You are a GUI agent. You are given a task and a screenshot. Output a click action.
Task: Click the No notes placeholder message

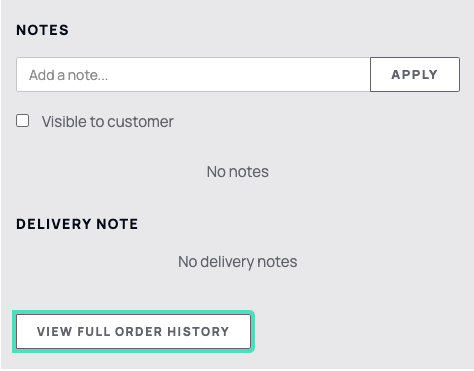coord(238,172)
